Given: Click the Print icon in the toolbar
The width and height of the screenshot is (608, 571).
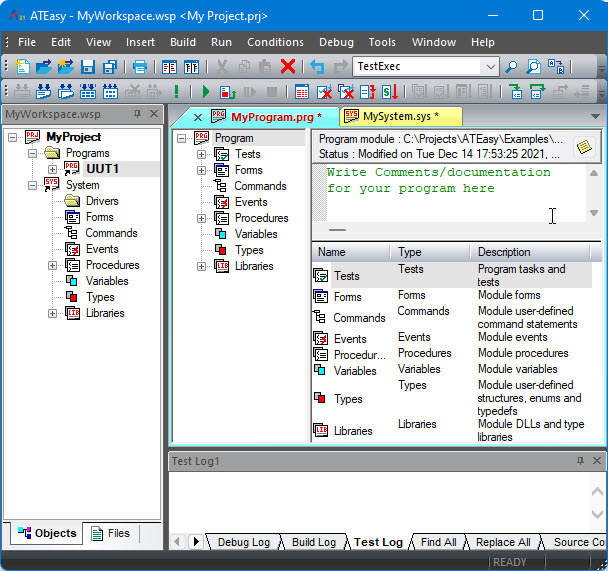Looking at the screenshot, I should coord(140,67).
